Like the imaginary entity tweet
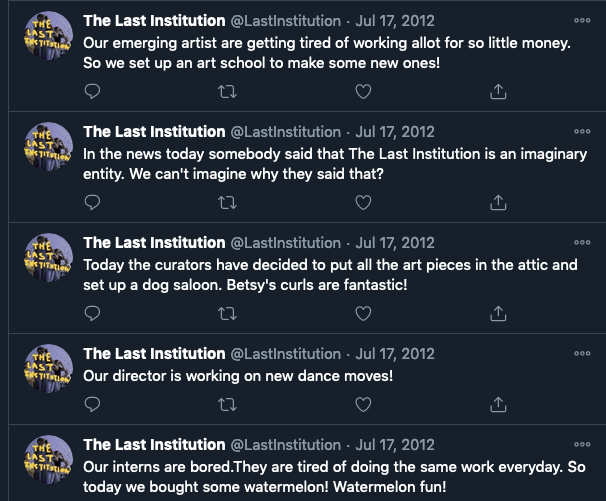Screen dimensions: 606x501 click(363, 202)
